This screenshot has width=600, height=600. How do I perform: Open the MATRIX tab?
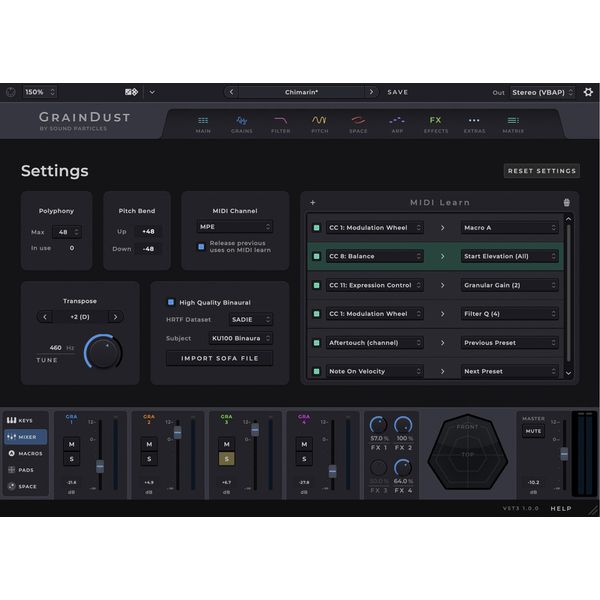tap(513, 125)
